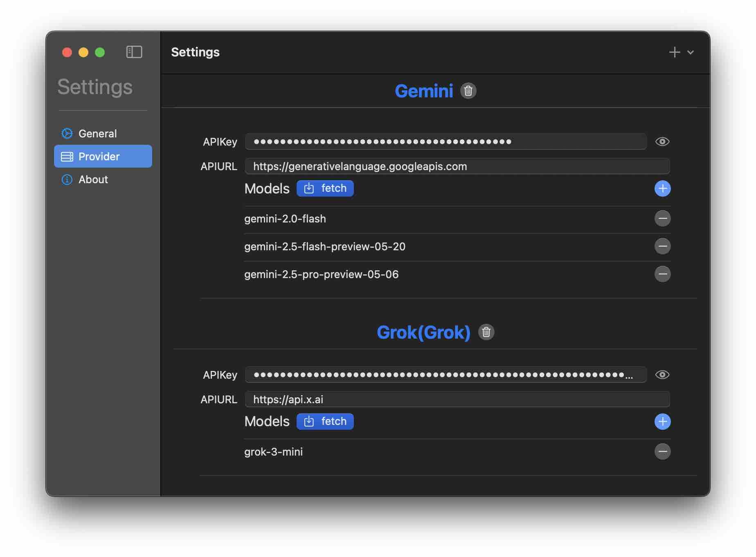Focus the Grok APIURL field

(457, 399)
